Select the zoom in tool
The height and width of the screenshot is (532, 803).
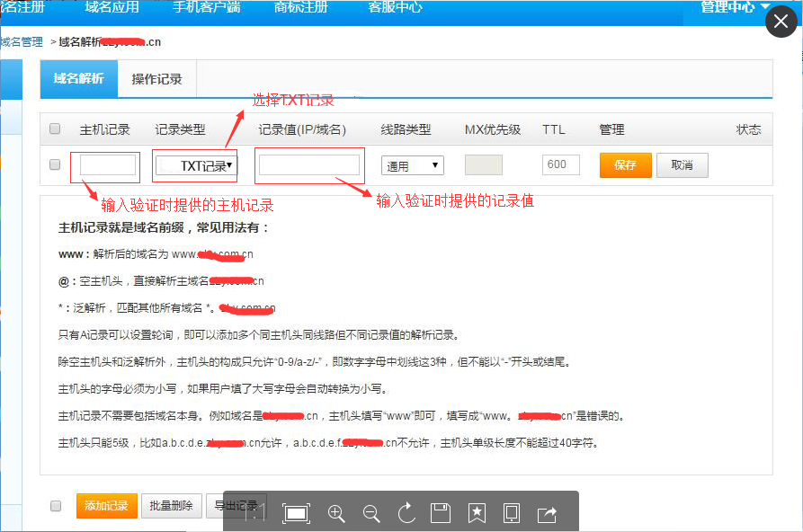tap(336, 513)
